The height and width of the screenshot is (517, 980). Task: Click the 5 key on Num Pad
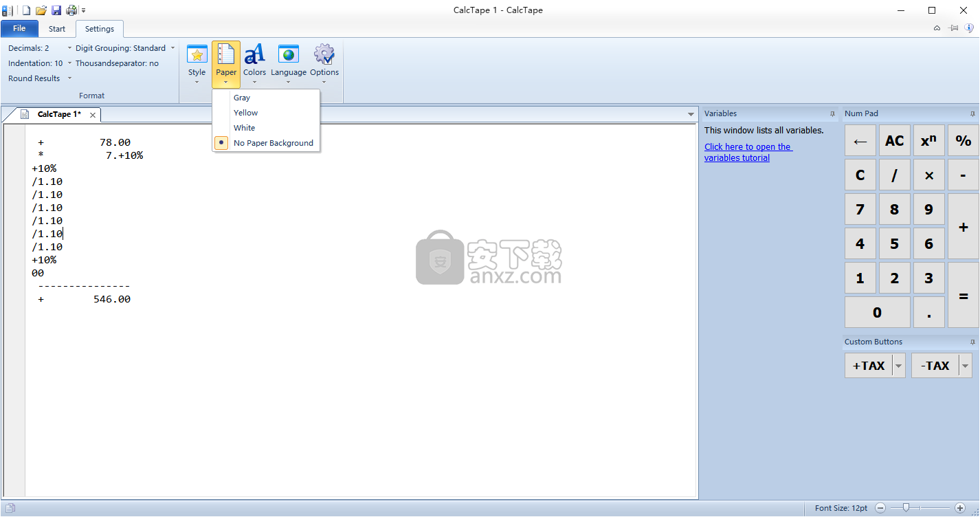(x=894, y=243)
